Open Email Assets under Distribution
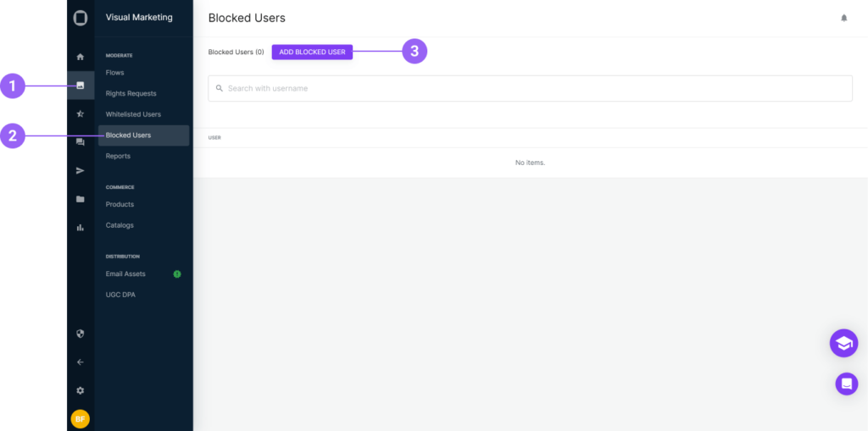 (125, 274)
